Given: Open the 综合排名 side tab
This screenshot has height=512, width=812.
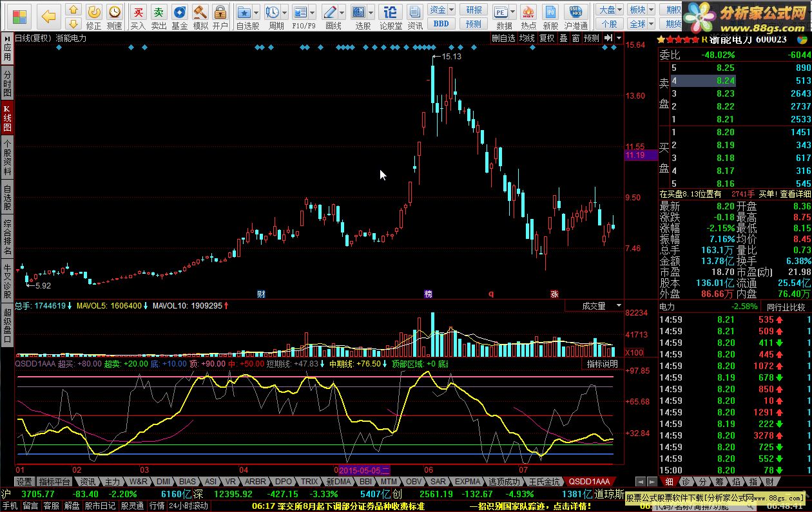Looking at the screenshot, I should 7,236.
